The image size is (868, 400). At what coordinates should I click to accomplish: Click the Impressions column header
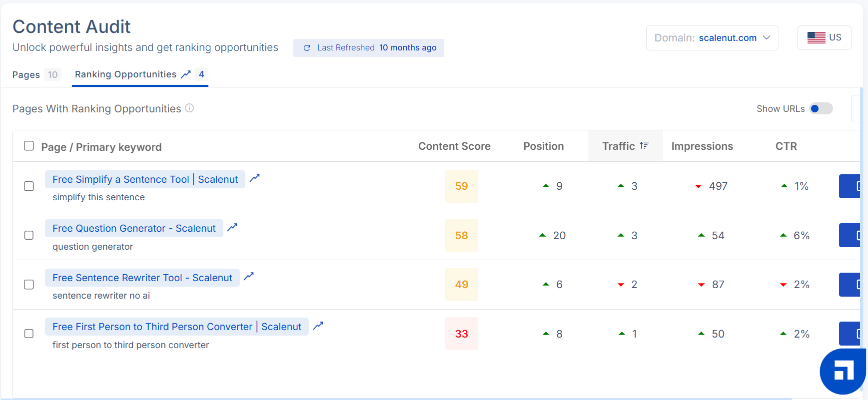[702, 146]
